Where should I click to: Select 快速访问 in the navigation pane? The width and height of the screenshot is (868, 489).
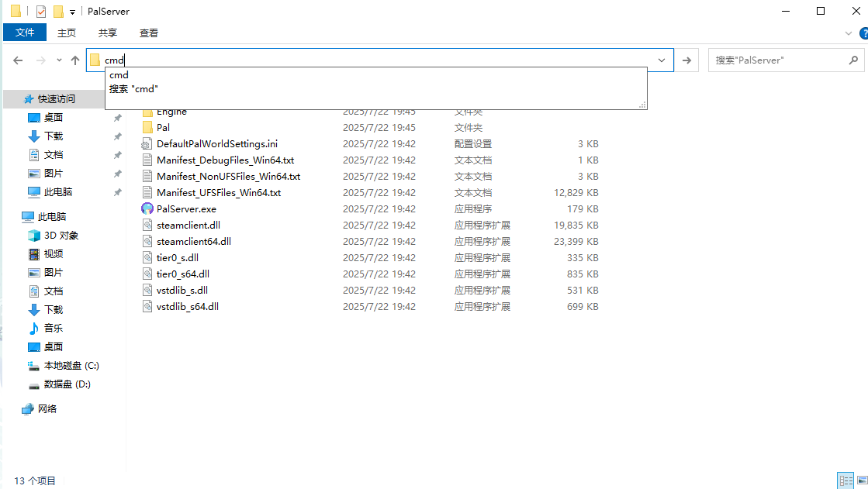pos(57,99)
